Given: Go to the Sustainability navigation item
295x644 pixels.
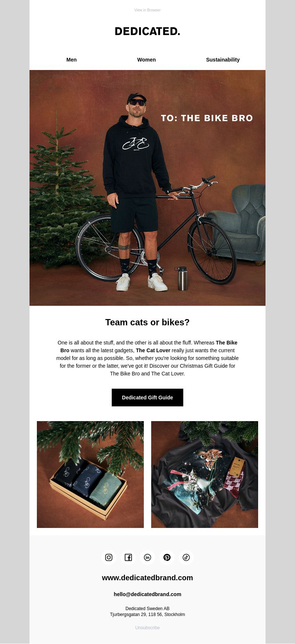Looking at the screenshot, I should pyautogui.click(x=223, y=60).
